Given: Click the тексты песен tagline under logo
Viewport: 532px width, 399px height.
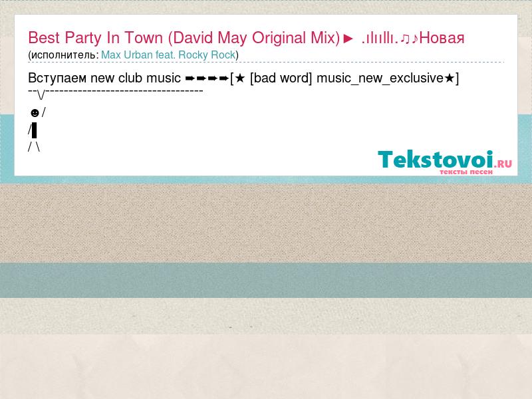Looking at the screenshot, I should click(x=466, y=172).
